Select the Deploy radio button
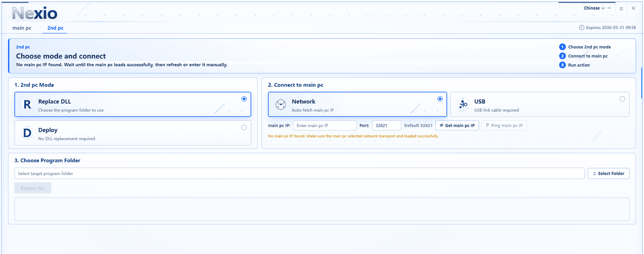Screen dimensions: 644x254 (244, 127)
